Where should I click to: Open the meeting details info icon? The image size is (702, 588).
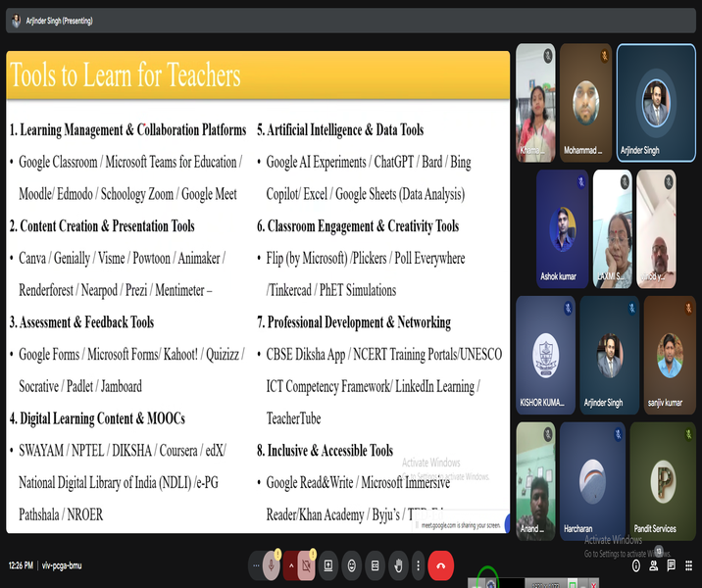coord(636,565)
